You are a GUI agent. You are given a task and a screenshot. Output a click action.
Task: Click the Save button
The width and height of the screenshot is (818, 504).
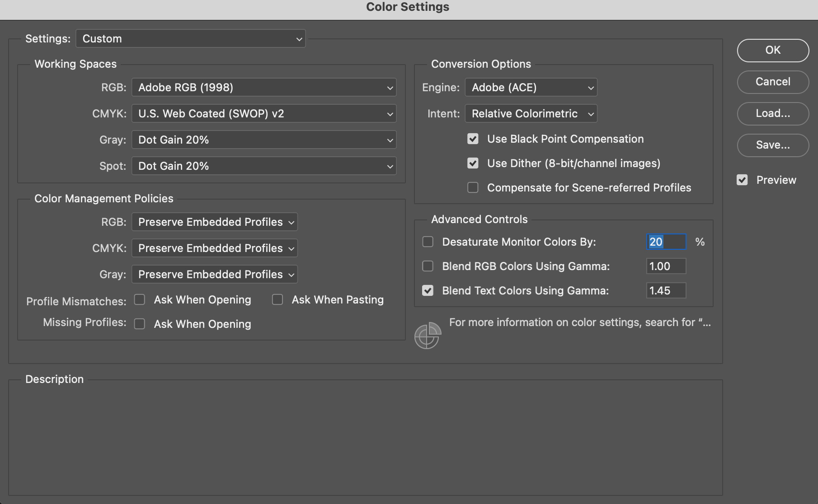point(772,145)
